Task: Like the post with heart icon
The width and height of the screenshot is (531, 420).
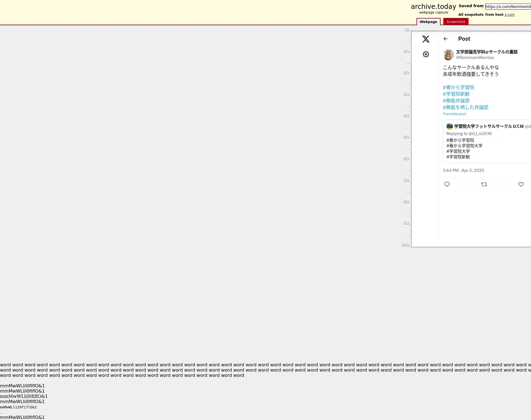Action: click(x=521, y=184)
